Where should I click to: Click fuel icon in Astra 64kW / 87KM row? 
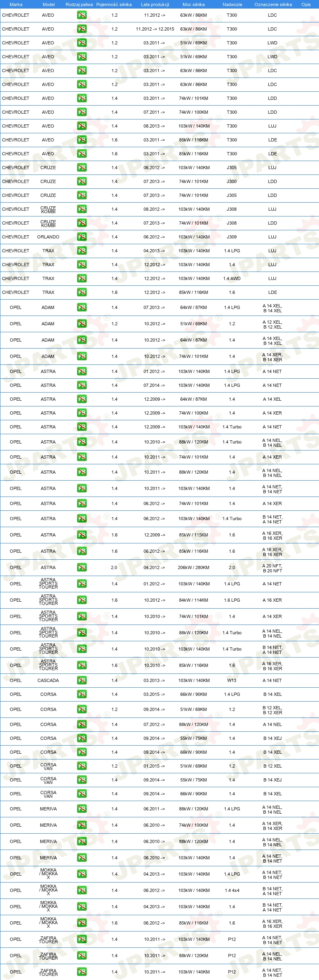[82, 399]
